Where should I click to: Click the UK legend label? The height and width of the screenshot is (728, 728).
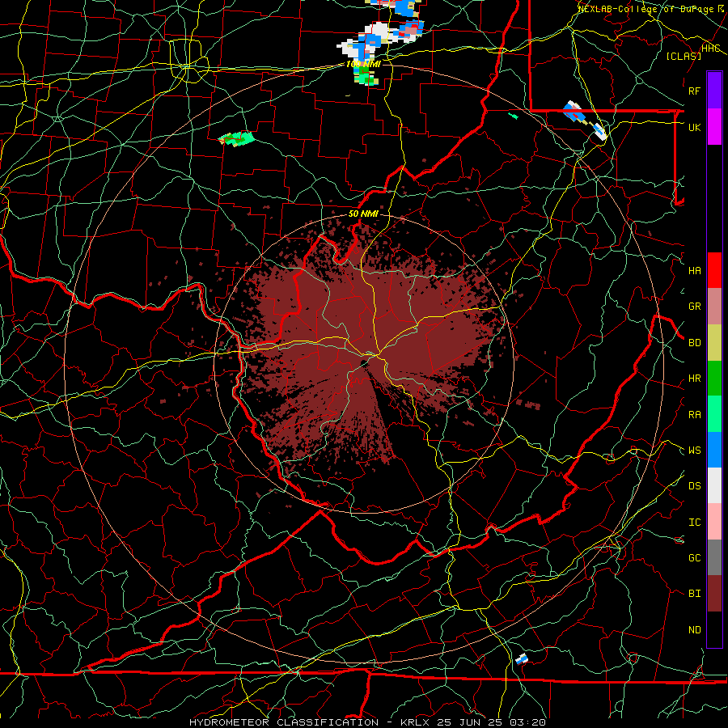click(694, 127)
